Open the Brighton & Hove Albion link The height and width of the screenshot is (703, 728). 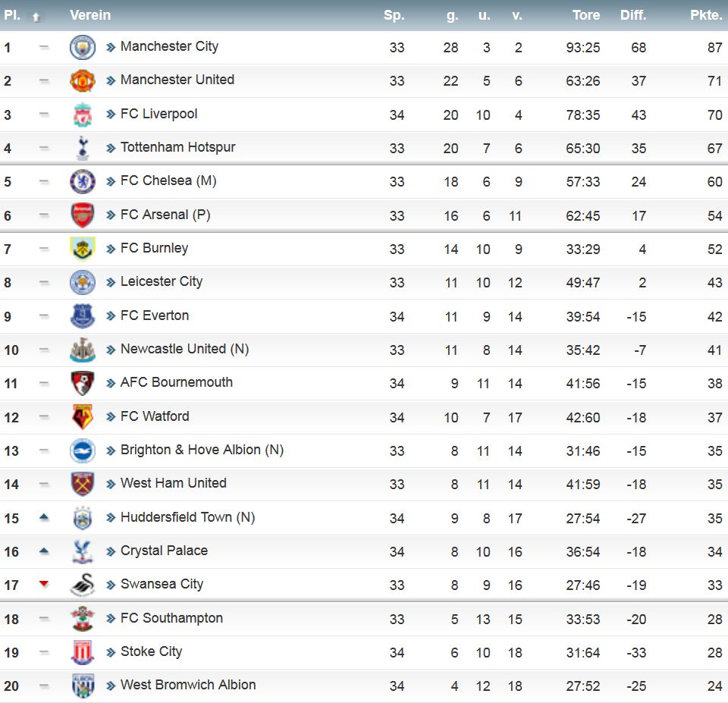pos(202,450)
